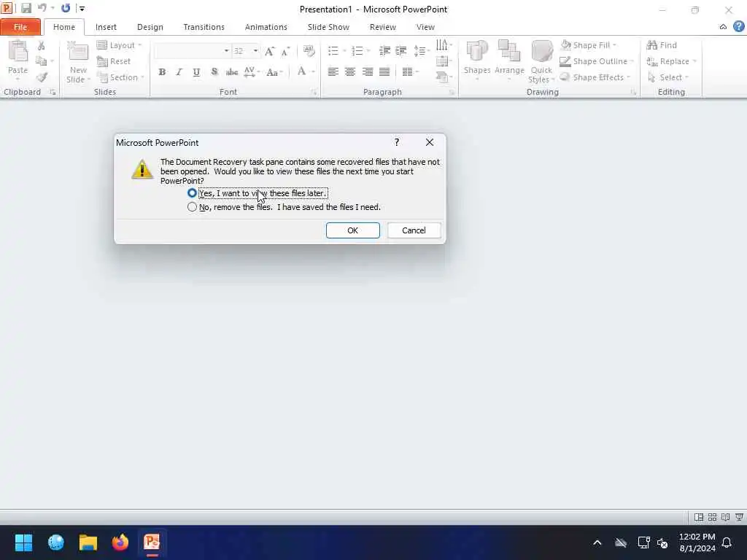This screenshot has height=560, width=747.
Task: Click the Columns icon
Action: 407,72
